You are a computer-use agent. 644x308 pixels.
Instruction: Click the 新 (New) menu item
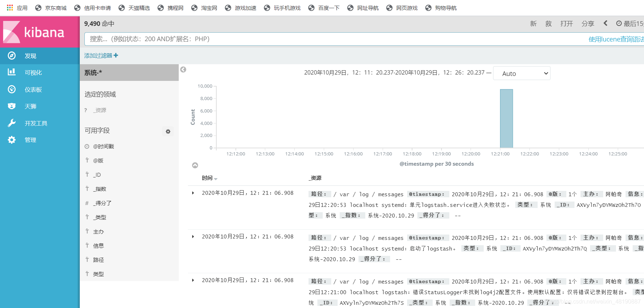pyautogui.click(x=533, y=23)
